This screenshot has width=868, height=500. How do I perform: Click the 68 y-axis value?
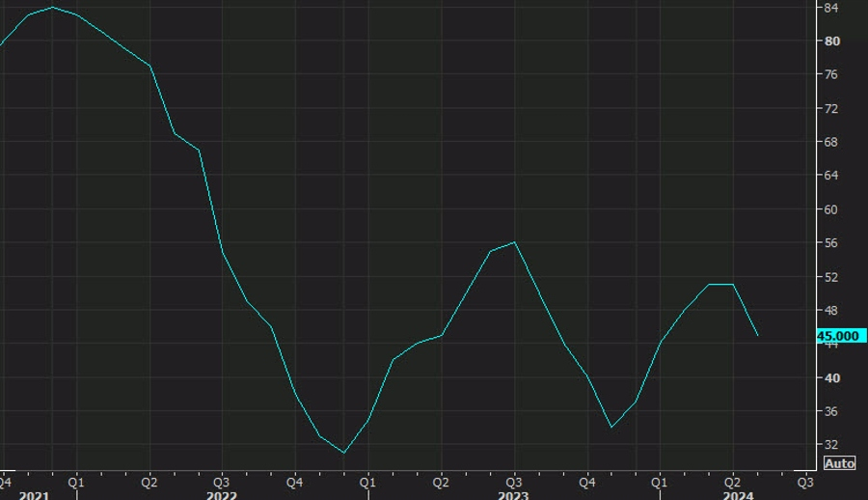(x=831, y=143)
